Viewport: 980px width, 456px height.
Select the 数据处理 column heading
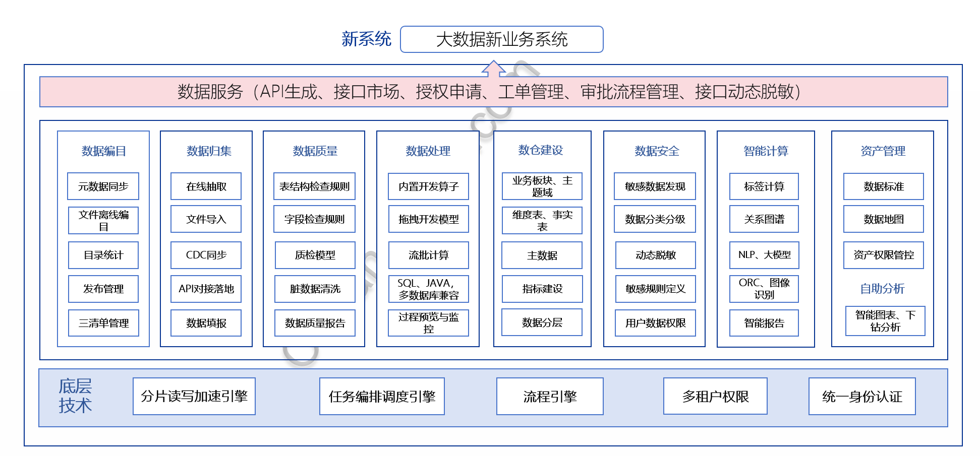[x=428, y=151]
